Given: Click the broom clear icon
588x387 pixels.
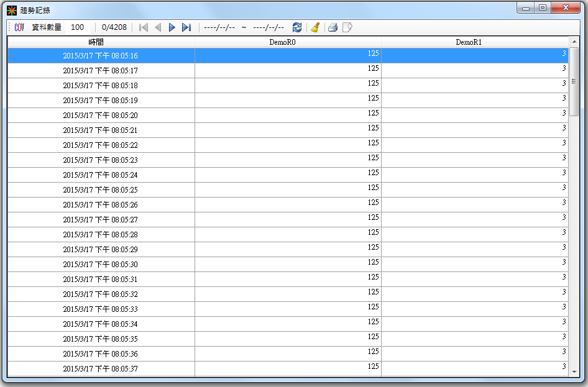Looking at the screenshot, I should [315, 27].
